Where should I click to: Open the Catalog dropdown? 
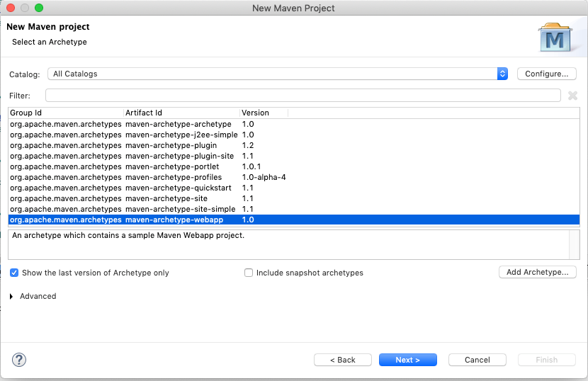(x=278, y=74)
